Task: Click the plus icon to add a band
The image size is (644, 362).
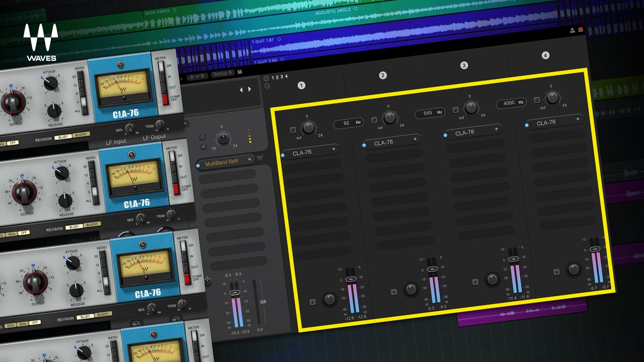Action: tap(266, 78)
